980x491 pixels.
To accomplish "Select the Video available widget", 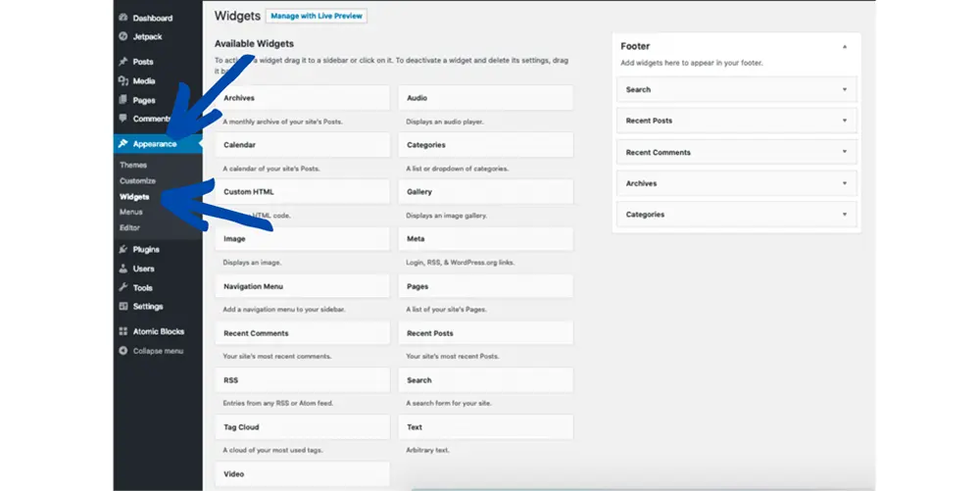I will coord(303,474).
